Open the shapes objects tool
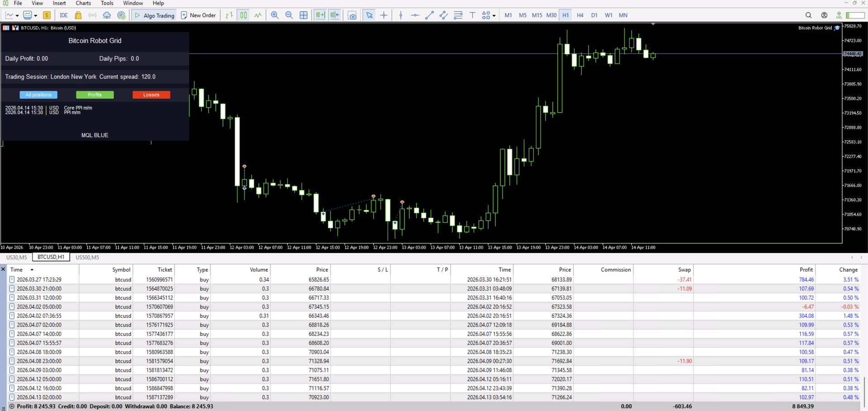Image resolution: width=868 pixels, height=411 pixels. (486, 15)
